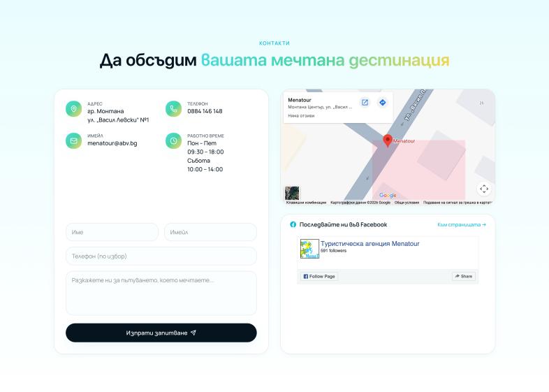This screenshot has height=392, width=549.
Task: Click the red Menatour map pin
Action: 387,140
